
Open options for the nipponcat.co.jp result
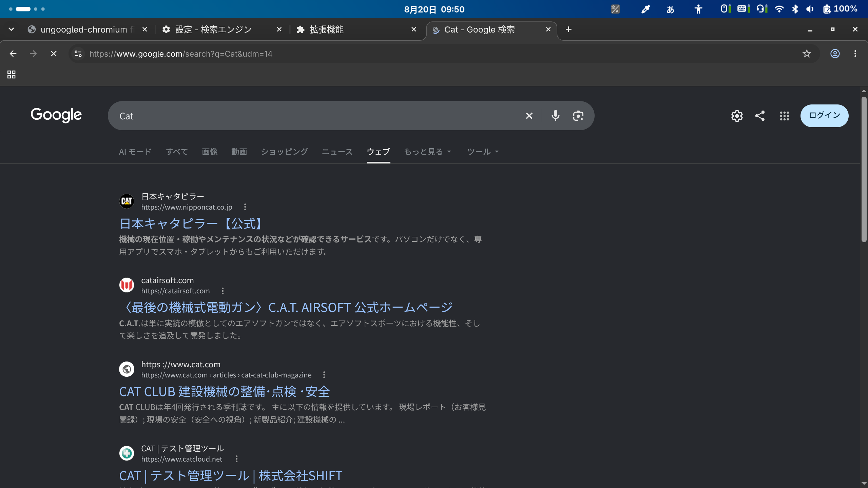coord(245,207)
